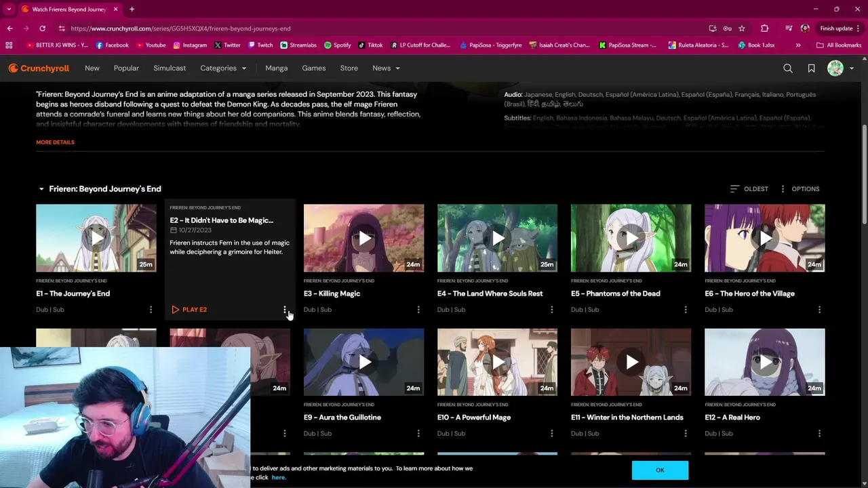Play E4 The Land Where Souls Rest thumbnail

[x=498, y=238]
